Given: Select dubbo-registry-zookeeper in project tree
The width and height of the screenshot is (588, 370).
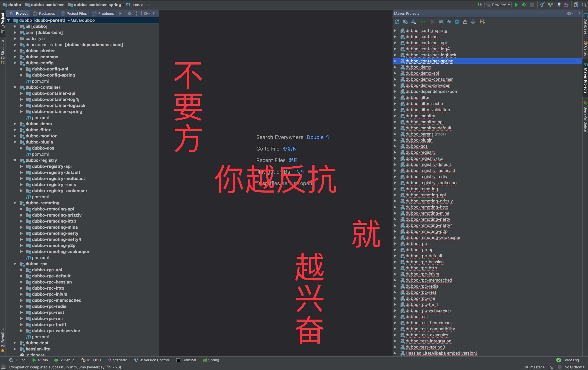Looking at the screenshot, I should [x=59, y=191].
